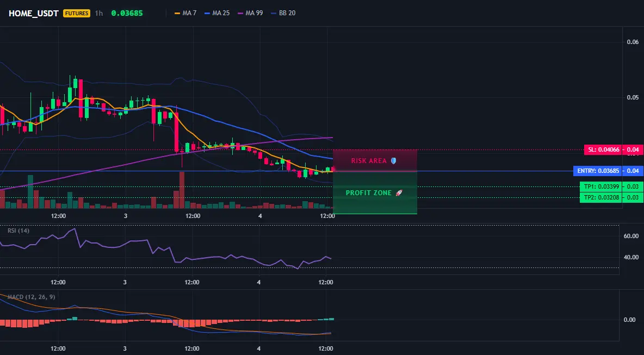Click the SL: 0.04066 price label
This screenshot has height=355, width=644.
point(603,150)
